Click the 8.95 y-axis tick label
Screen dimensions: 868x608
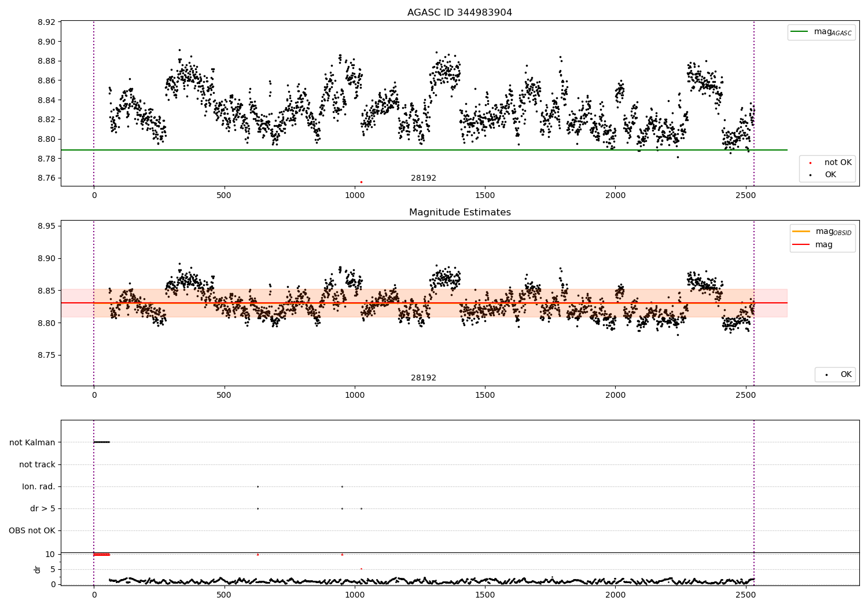click(x=46, y=226)
